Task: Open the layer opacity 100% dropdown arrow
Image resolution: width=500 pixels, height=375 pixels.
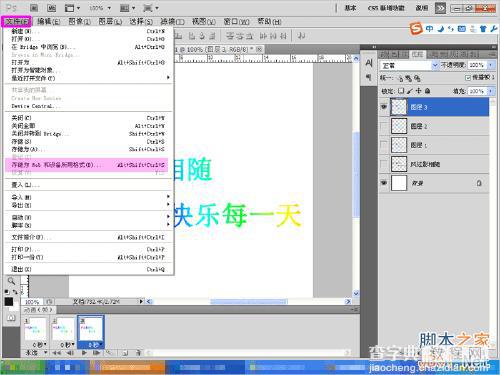Action: pos(491,65)
